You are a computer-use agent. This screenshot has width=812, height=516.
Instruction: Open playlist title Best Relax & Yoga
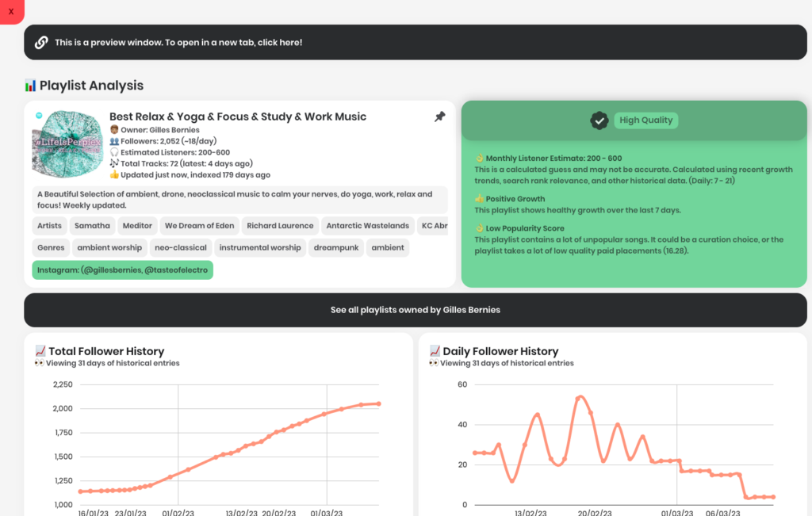(x=238, y=117)
